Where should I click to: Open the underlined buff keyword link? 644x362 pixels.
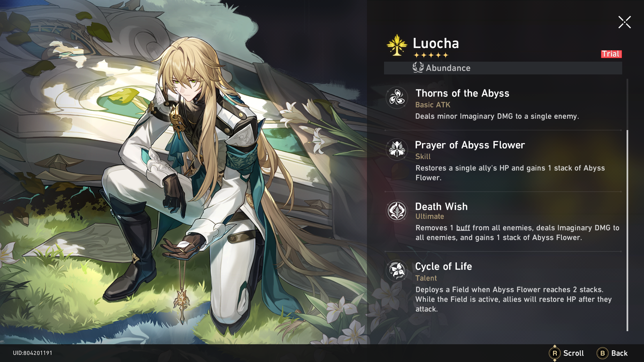pos(463,228)
